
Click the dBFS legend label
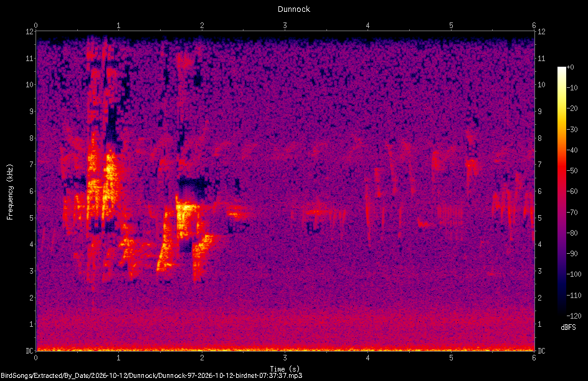point(568,327)
